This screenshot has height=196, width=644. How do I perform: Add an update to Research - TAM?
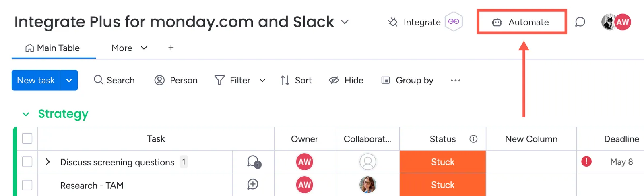pos(253,184)
